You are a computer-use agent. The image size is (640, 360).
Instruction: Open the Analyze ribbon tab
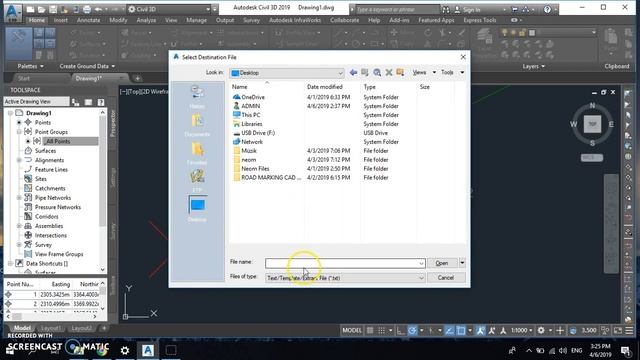146,20
